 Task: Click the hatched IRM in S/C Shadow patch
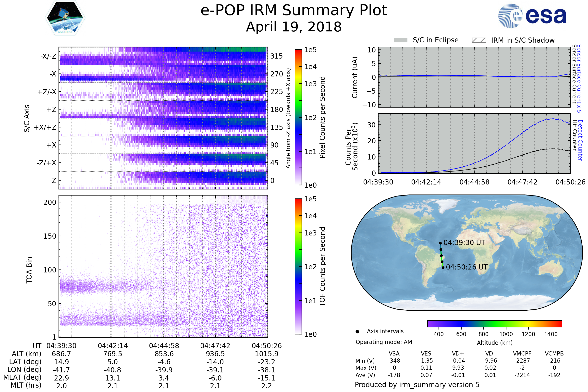479,40
